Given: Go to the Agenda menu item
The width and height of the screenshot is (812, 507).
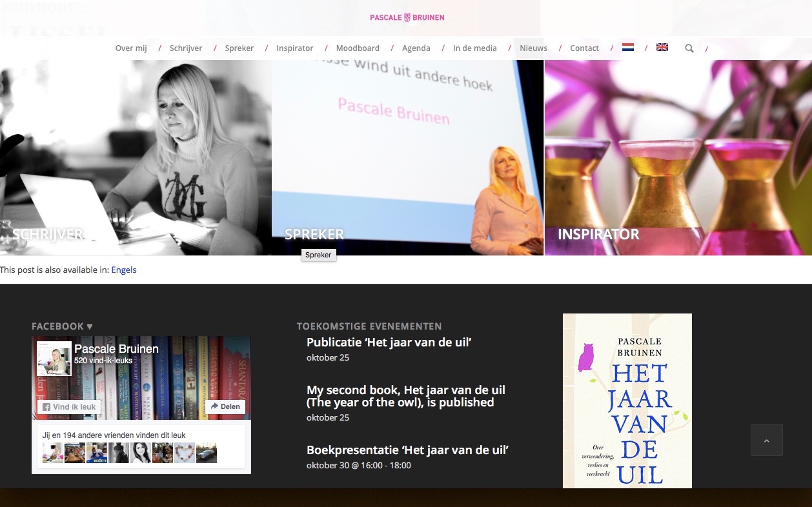Looking at the screenshot, I should coord(416,48).
